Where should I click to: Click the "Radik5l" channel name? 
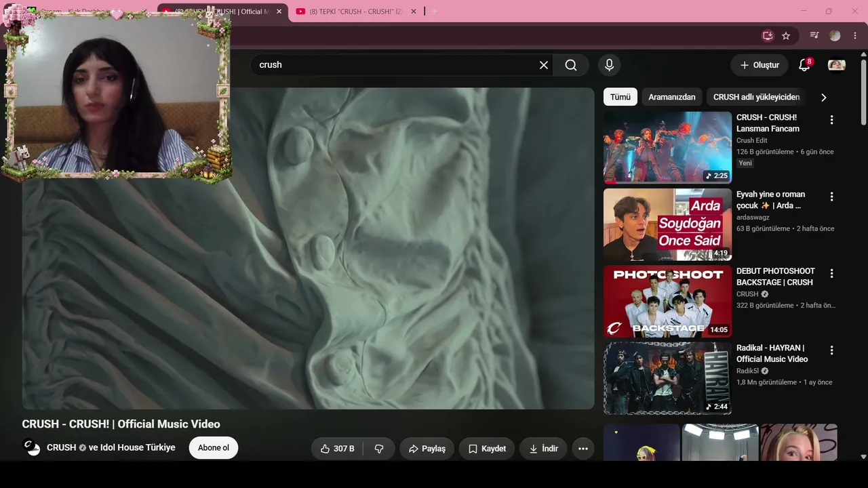(x=748, y=371)
